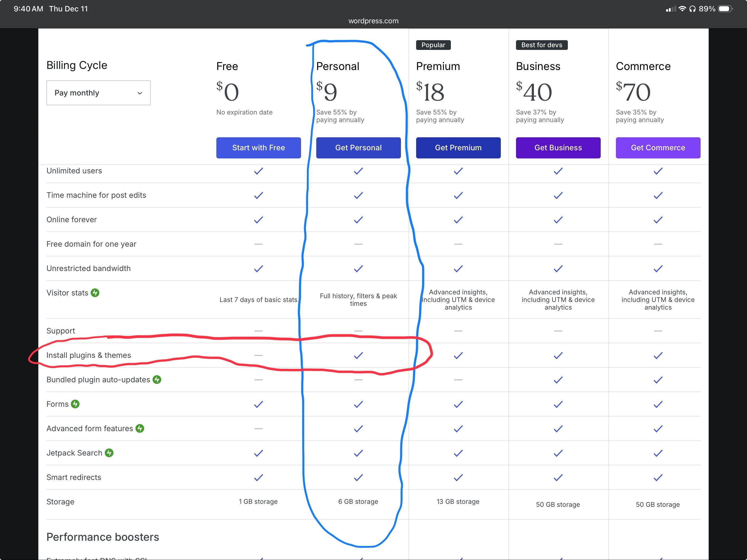Screen dimensions: 747x560
Task: Click Jetpack icon after Advanced form features
Action: (140, 428)
